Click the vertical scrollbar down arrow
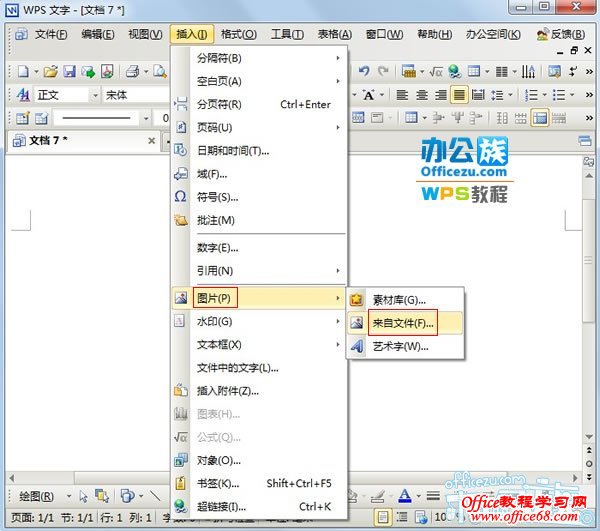This screenshot has width=600, height=531. [x=589, y=437]
